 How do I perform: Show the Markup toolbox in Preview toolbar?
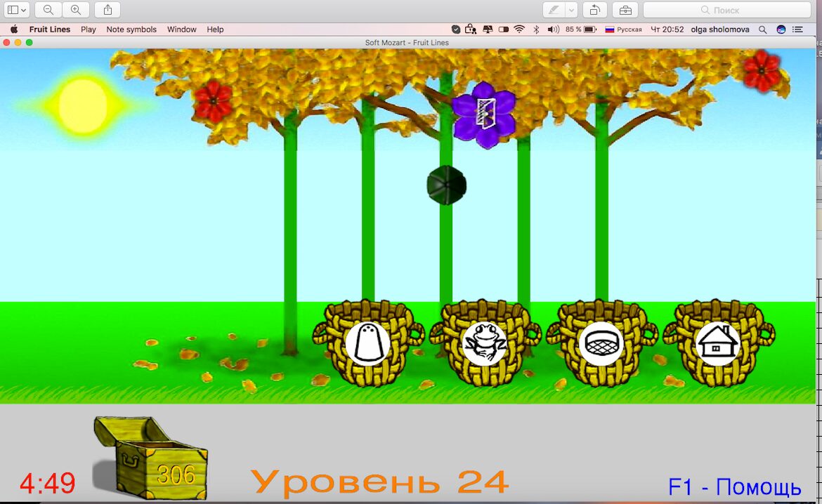625,10
